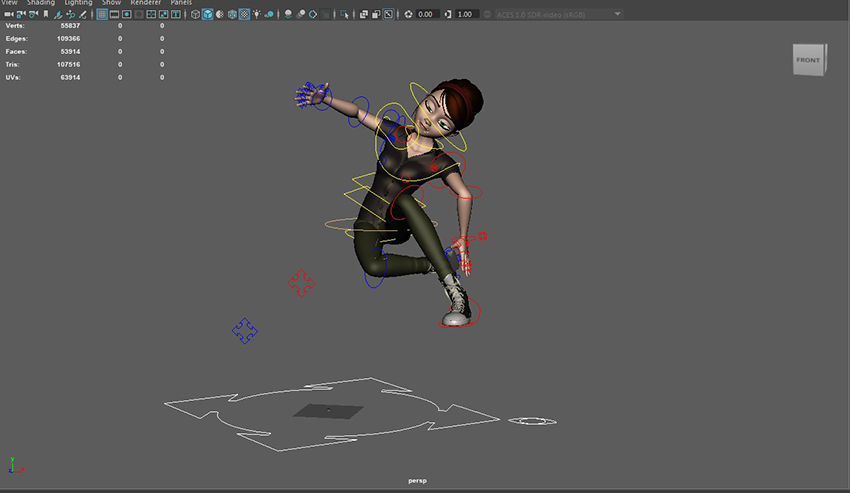Open the Show panel menu
The height and width of the screenshot is (493, 850).
pyautogui.click(x=112, y=3)
